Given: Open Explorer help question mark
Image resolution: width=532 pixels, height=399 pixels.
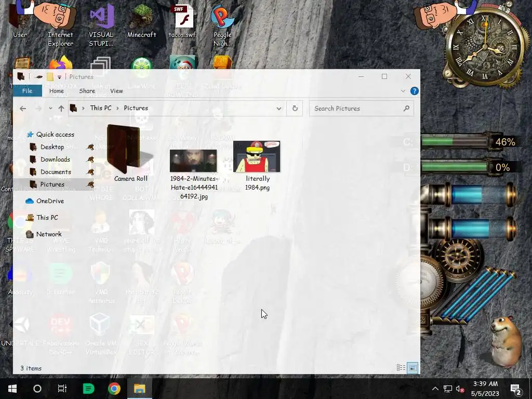Looking at the screenshot, I should click(x=414, y=91).
